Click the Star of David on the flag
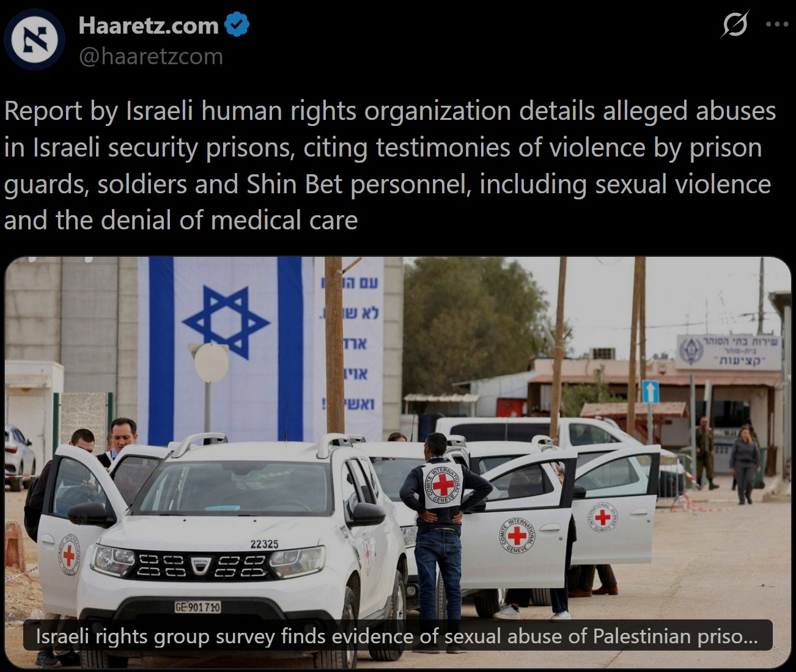This screenshot has height=672, width=796. tap(226, 322)
